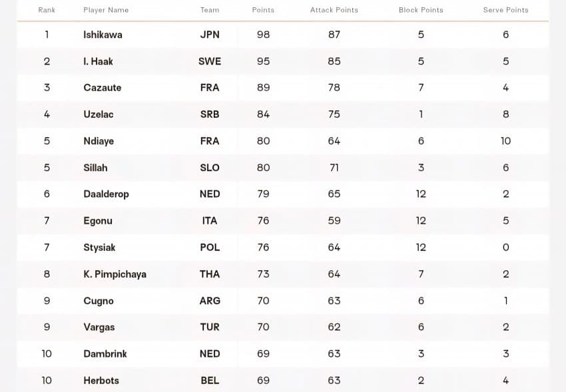Viewport: 566px width, 392px height.
Task: Open Cazaute player entry
Action: (x=102, y=88)
